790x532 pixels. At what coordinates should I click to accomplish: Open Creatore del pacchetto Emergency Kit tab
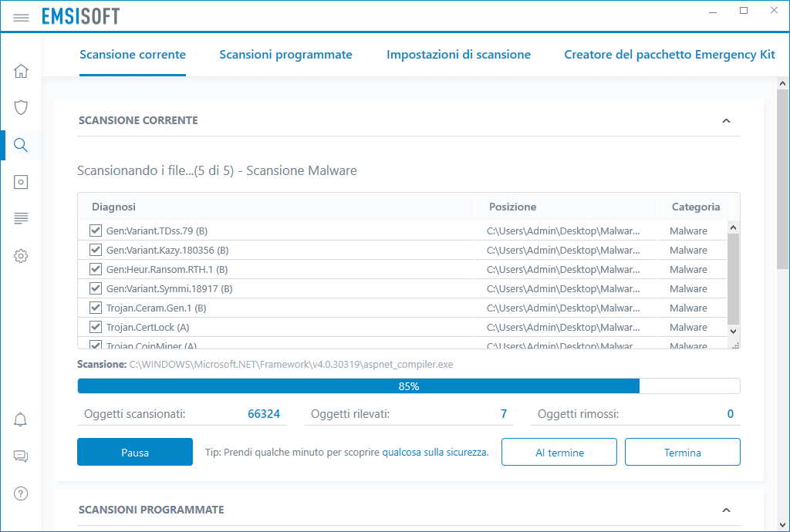click(670, 55)
